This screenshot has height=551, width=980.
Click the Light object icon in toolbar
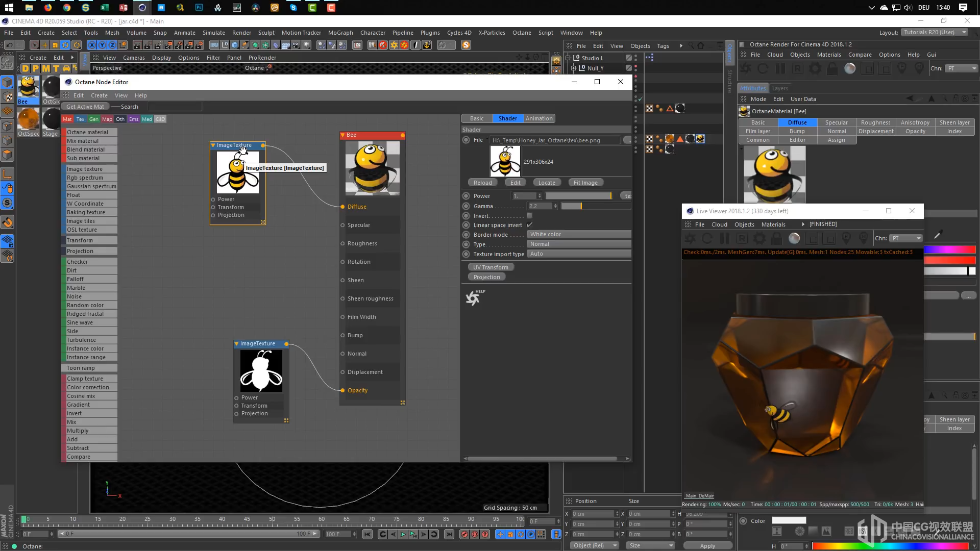coord(306,45)
